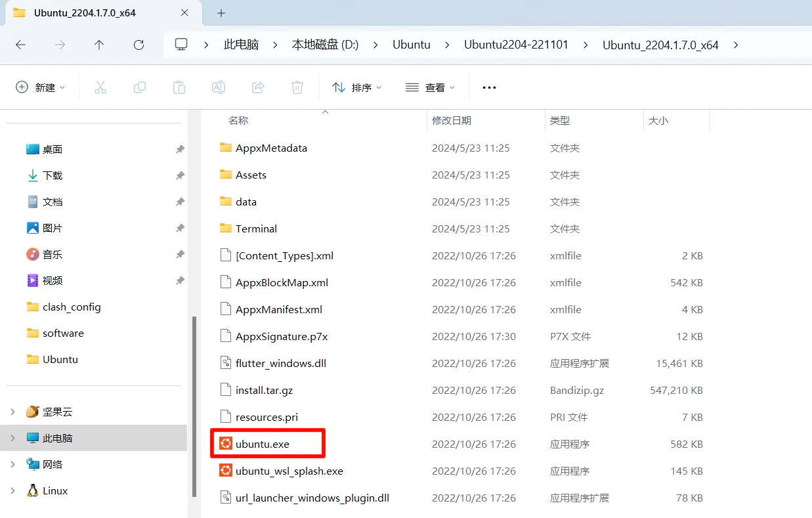This screenshot has height=518, width=812.
Task: Close the Ubuntu_2204.1.7.0_x64 tab
Action: tap(184, 12)
